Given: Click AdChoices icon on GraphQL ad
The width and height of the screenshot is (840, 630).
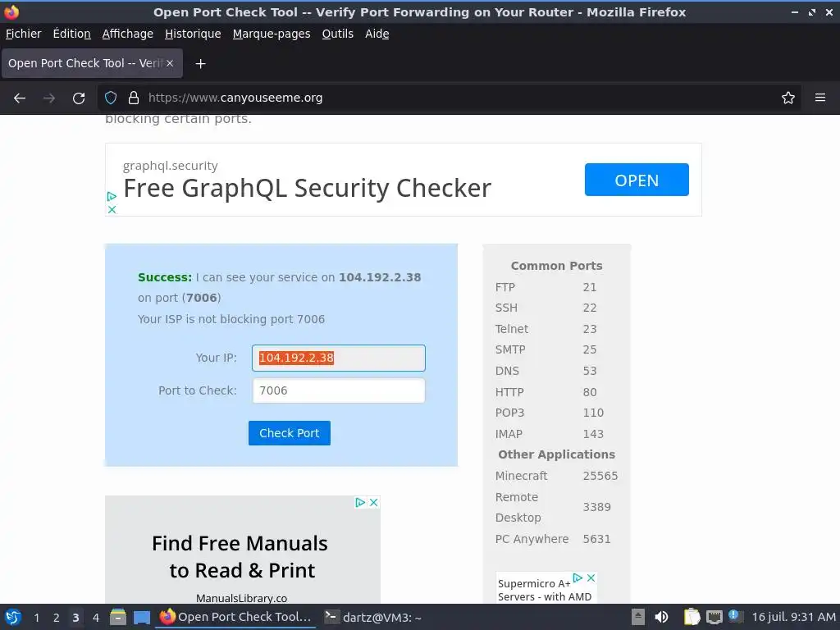Looking at the screenshot, I should click(x=112, y=197).
